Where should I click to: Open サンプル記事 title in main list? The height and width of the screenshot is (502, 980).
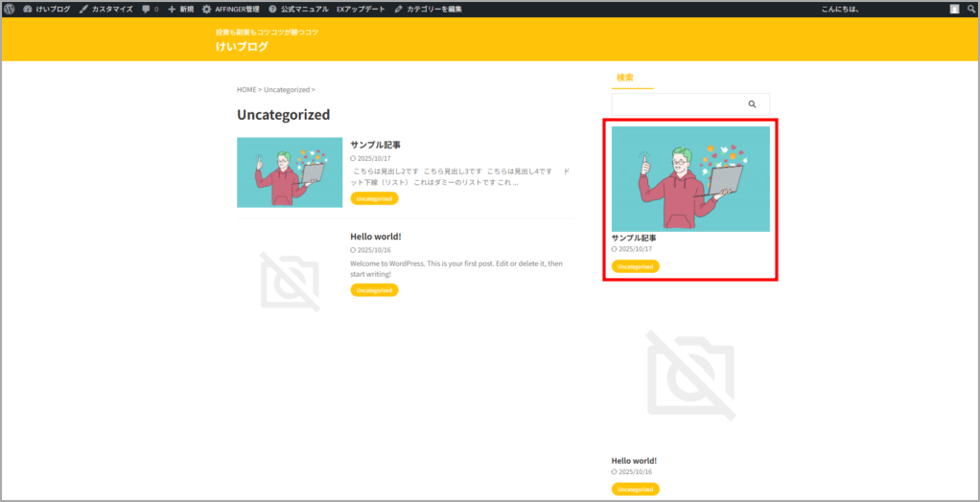click(375, 145)
